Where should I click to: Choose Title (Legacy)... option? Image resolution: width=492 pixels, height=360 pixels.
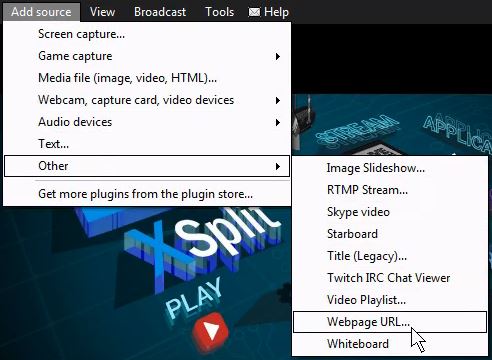point(390,256)
